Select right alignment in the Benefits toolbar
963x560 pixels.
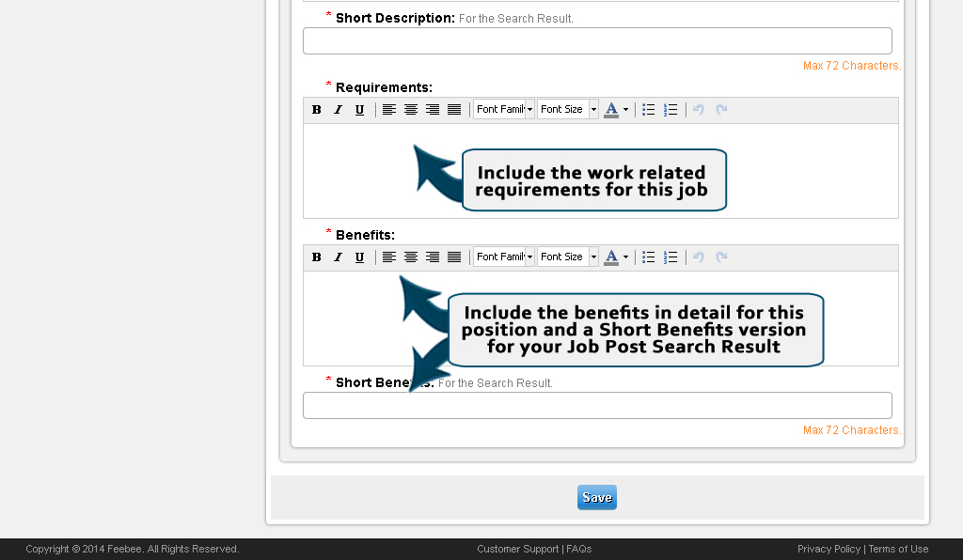point(433,257)
